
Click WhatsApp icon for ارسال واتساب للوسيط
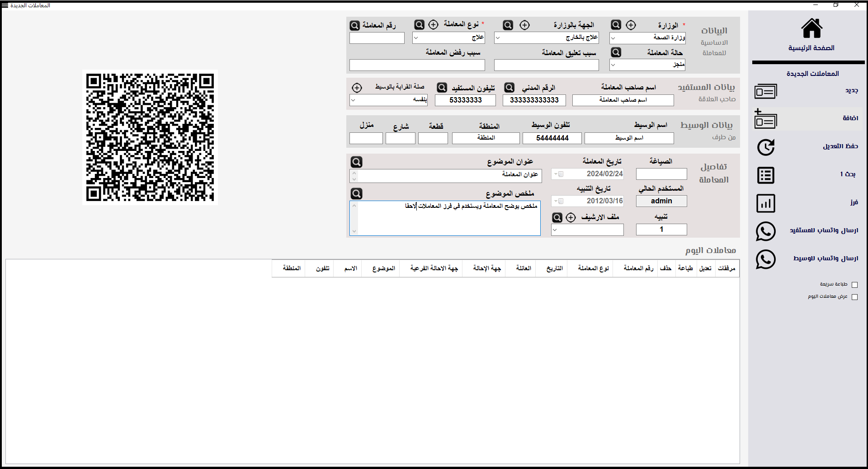pyautogui.click(x=766, y=259)
